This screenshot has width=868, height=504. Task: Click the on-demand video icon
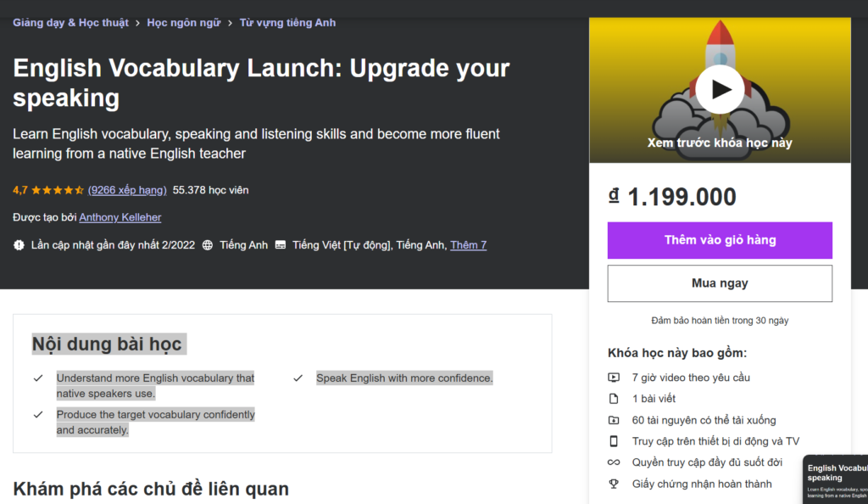pos(614,378)
